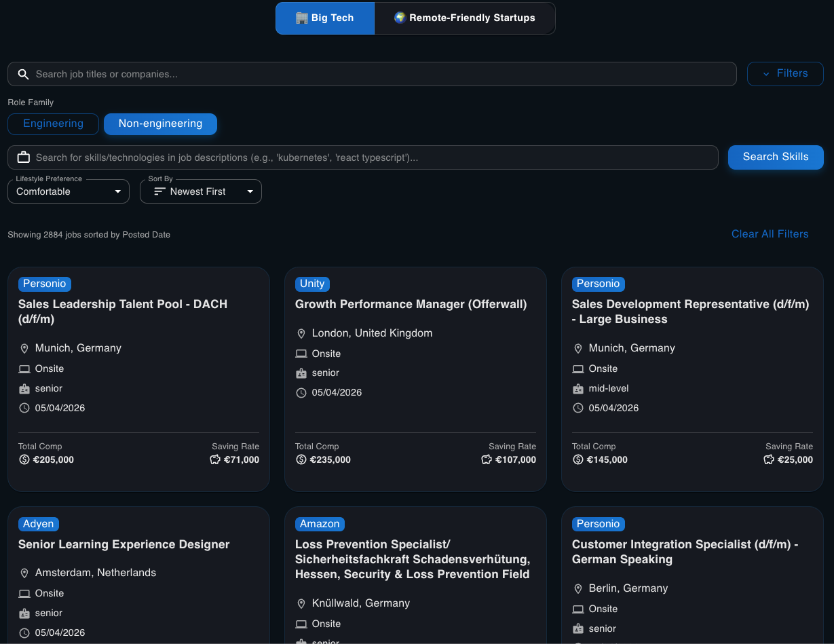
Task: Expand the Filters button
Action: [x=785, y=74]
